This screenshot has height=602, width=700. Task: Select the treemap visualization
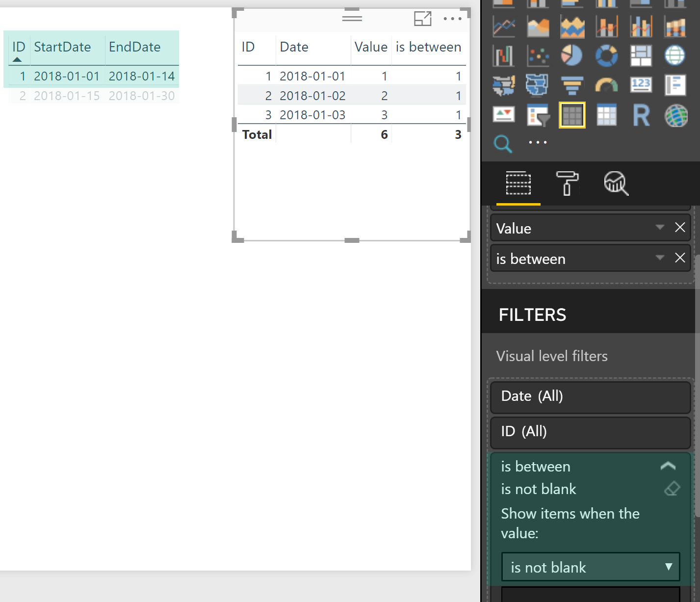(641, 56)
